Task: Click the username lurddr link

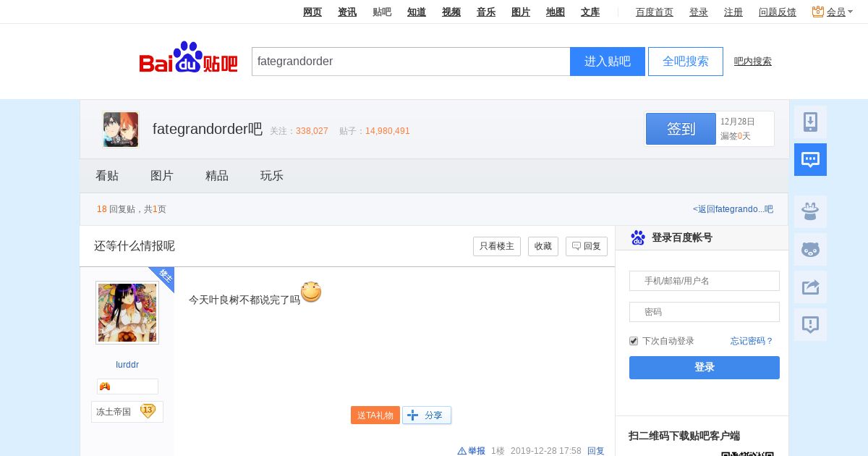Action: pos(127,365)
